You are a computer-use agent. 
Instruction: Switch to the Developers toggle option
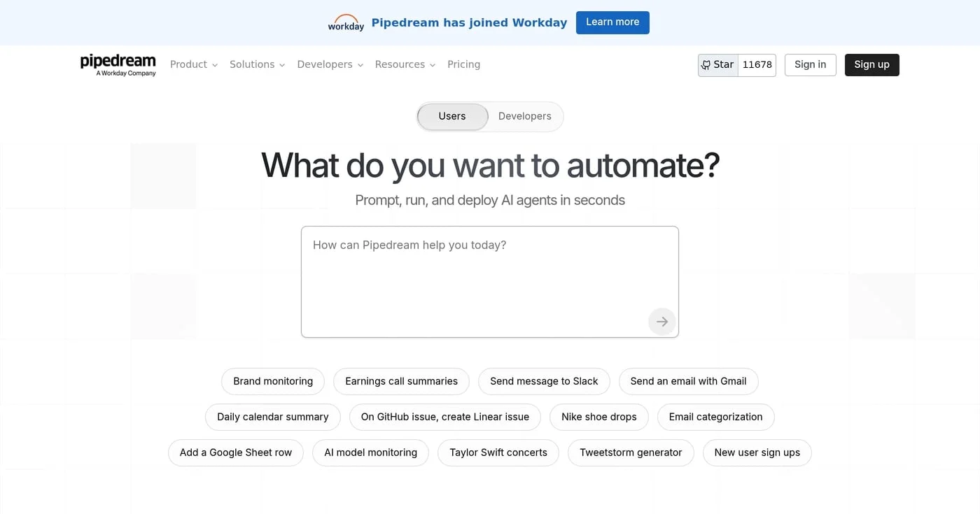[525, 117]
